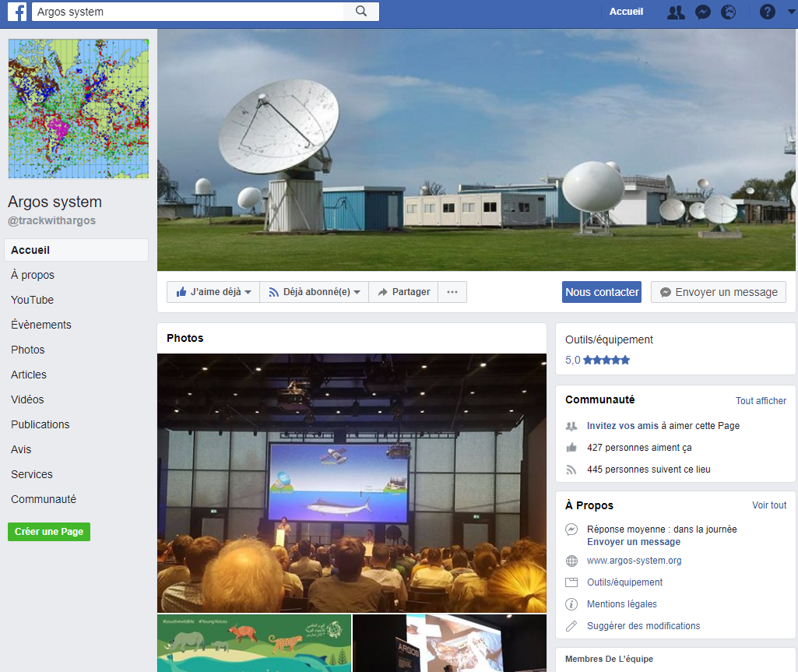798x672 pixels.
Task: Open Communauté in the sidebar
Action: 44,499
